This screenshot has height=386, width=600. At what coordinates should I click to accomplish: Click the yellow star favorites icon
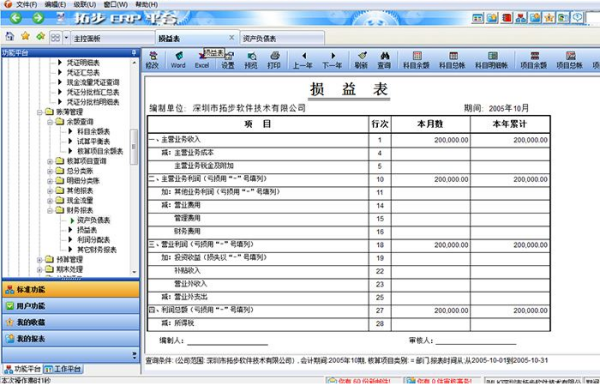(25, 36)
